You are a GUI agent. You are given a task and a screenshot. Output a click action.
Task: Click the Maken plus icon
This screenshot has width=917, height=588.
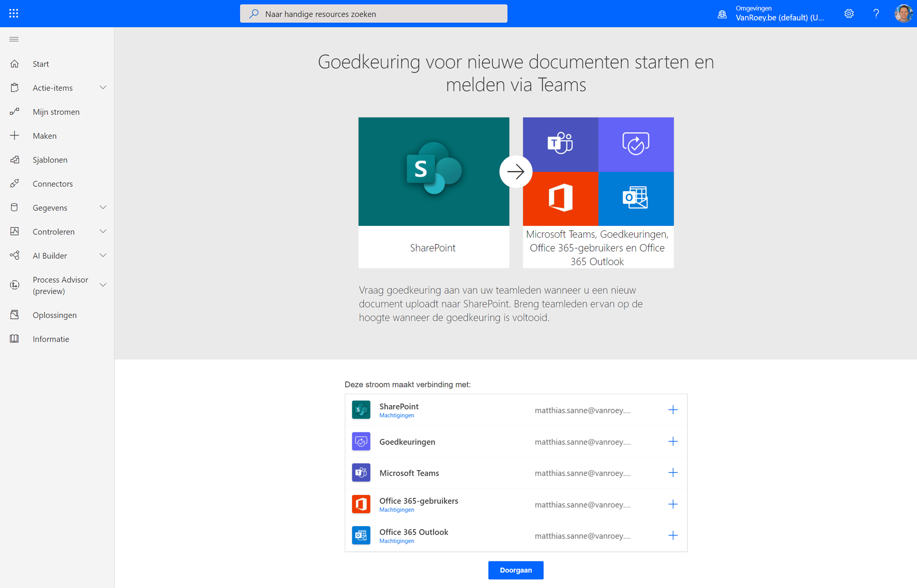[x=15, y=135]
